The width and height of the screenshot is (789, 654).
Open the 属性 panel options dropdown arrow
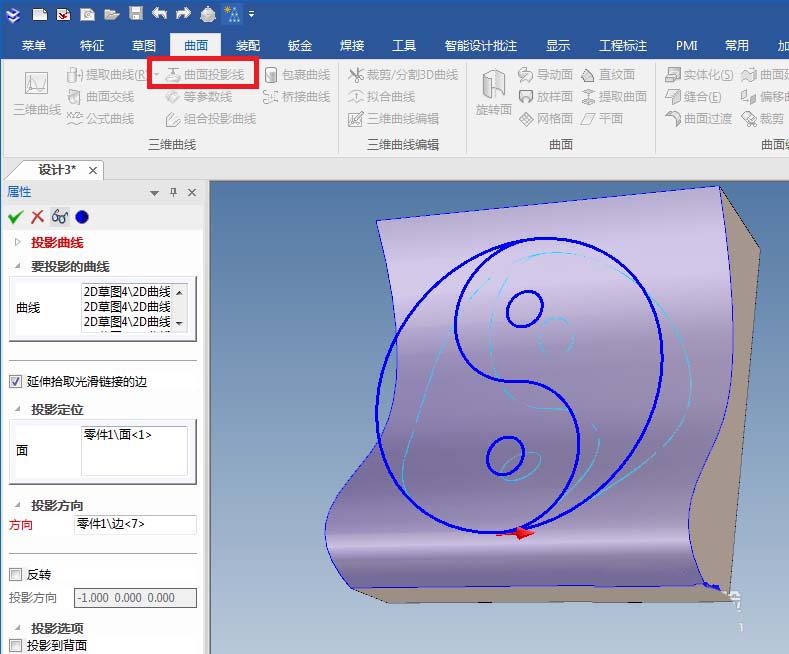(x=154, y=193)
